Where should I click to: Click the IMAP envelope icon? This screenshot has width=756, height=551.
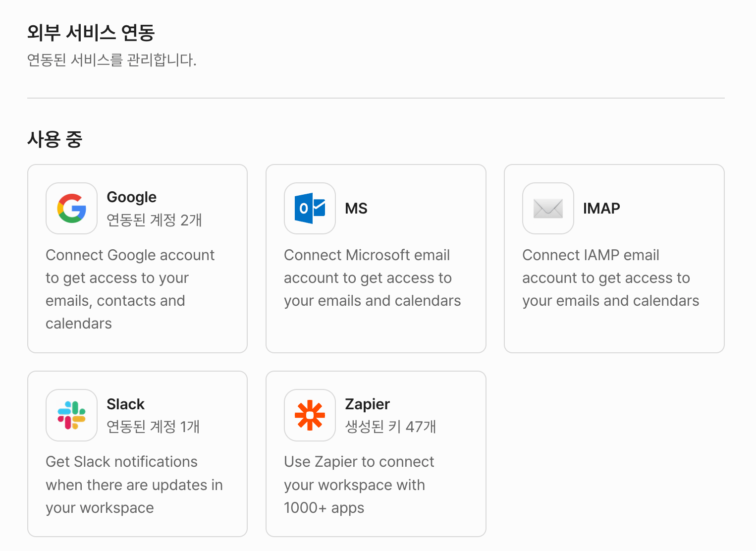tap(548, 209)
